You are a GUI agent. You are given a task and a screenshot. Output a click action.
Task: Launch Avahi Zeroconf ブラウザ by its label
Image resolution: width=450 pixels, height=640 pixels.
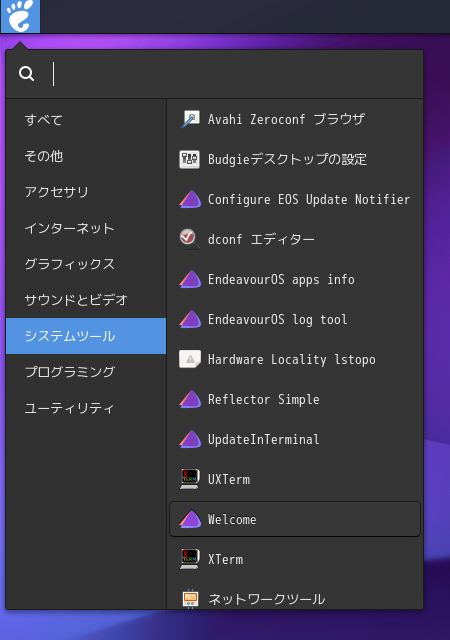pos(286,119)
